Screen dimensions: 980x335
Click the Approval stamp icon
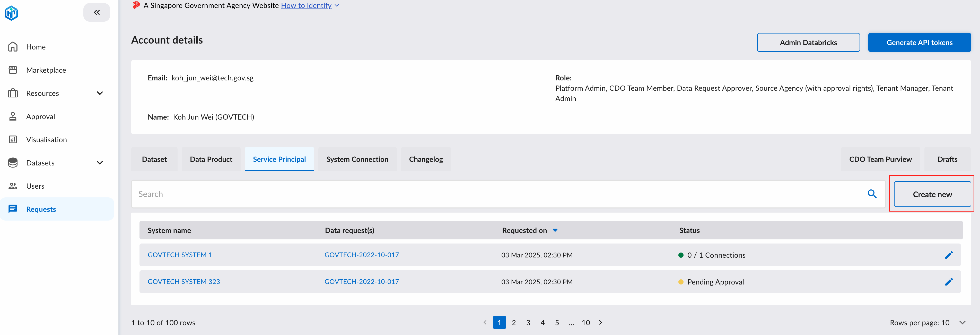coord(13,116)
